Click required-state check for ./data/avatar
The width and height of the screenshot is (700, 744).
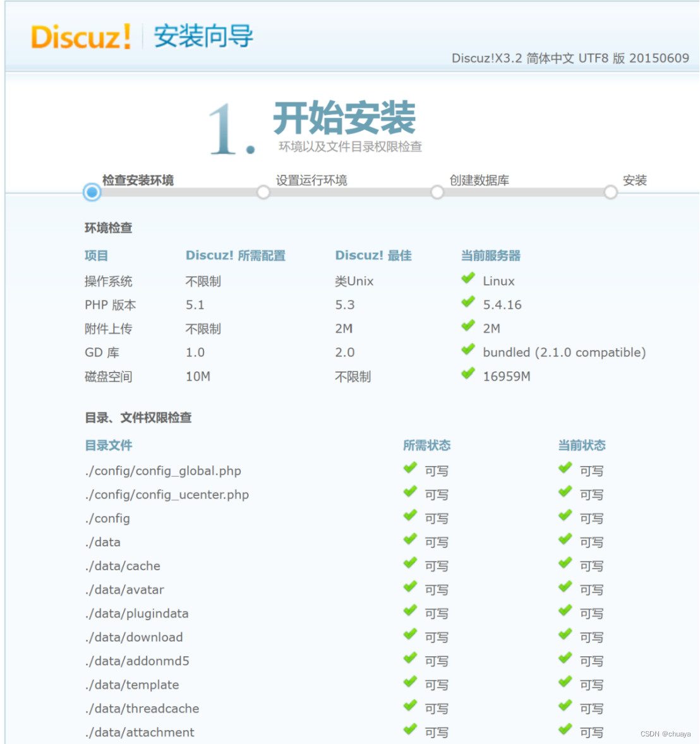point(410,587)
